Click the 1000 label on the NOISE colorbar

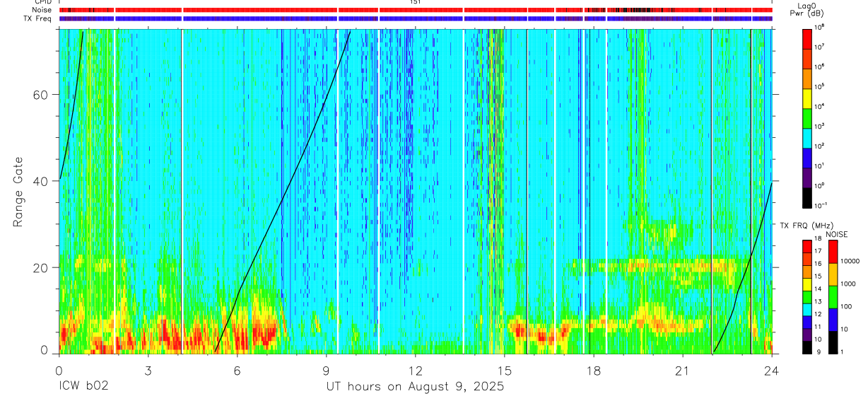(848, 284)
